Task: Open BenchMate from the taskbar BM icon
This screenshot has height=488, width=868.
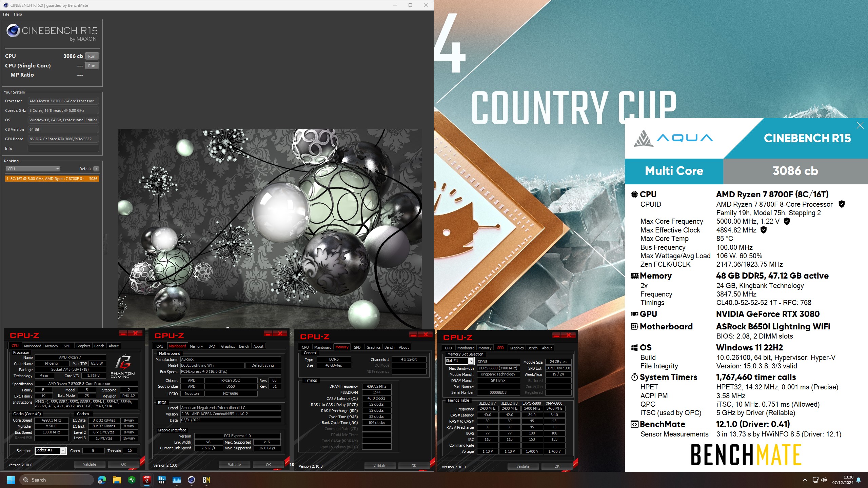Action: click(206, 480)
